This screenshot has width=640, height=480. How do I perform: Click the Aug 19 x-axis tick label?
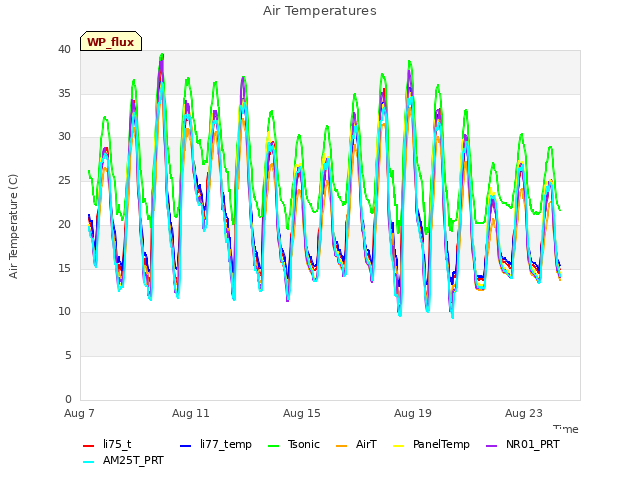[413, 413]
